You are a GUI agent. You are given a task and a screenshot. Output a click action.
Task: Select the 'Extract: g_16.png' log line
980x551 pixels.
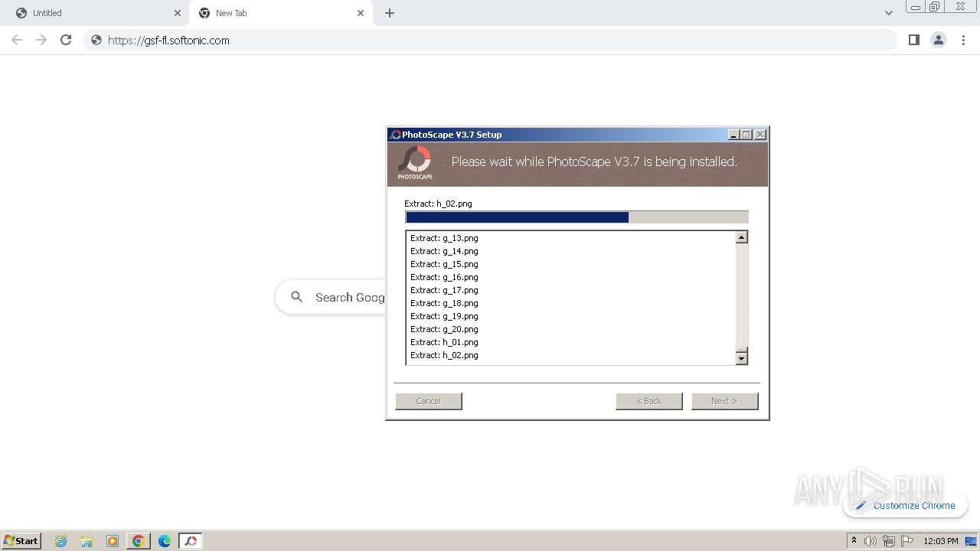coord(444,277)
